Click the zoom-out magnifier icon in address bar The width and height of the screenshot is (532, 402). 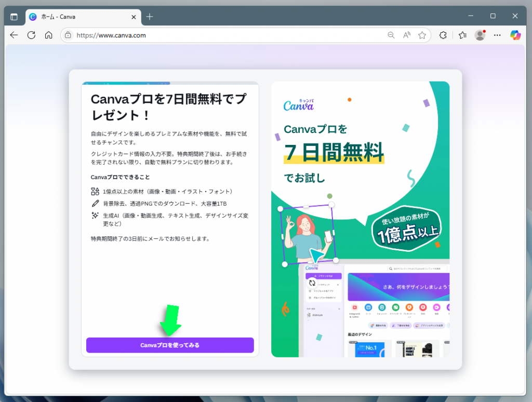(391, 35)
